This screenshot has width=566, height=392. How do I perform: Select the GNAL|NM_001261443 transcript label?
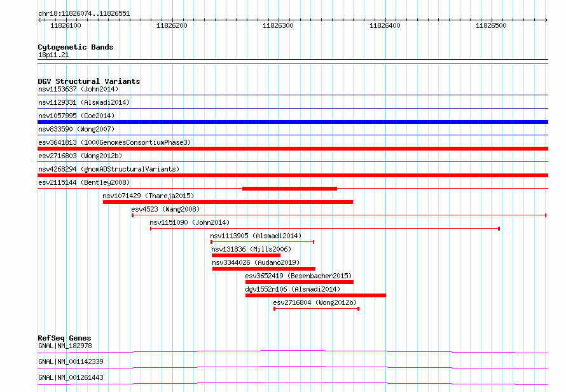(x=71, y=377)
